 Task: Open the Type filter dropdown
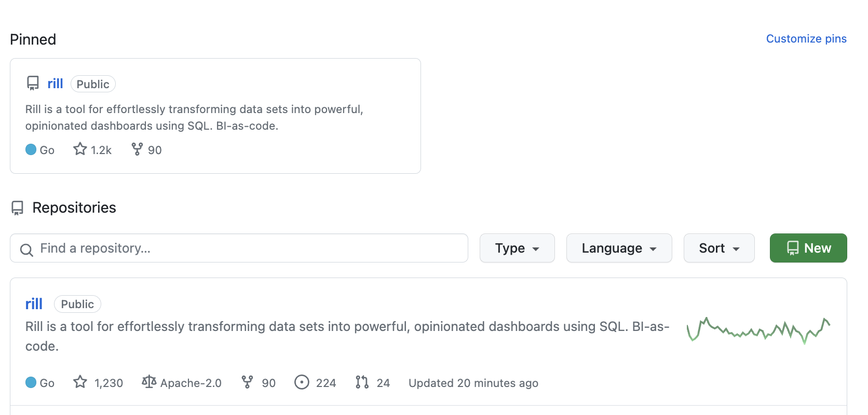517,248
